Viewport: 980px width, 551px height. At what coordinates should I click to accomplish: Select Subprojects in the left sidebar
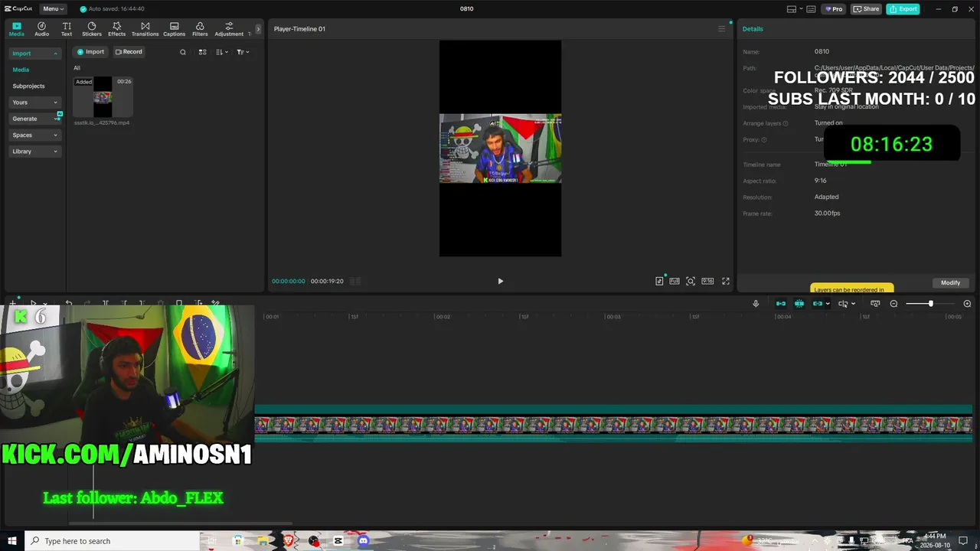click(28, 86)
